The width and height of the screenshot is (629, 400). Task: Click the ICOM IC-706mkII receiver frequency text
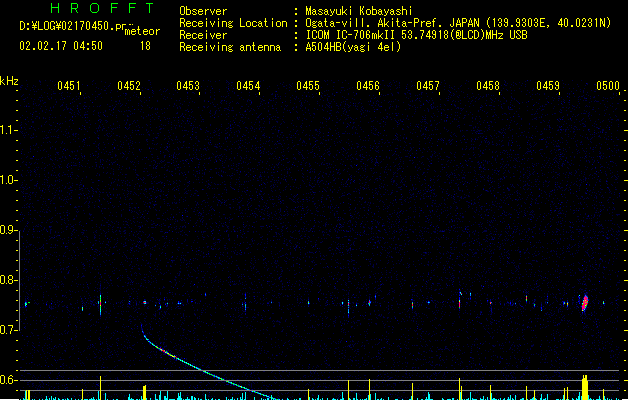click(416, 35)
